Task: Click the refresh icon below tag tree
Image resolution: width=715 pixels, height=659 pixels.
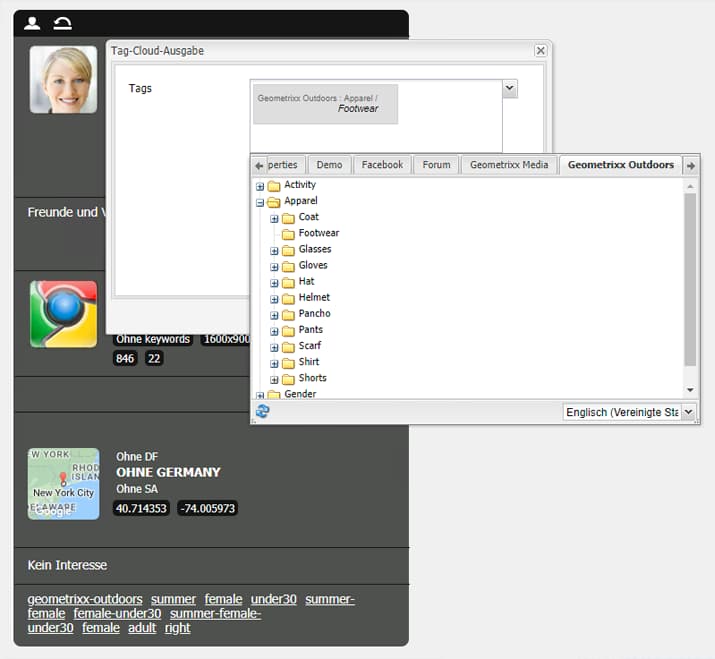Action: tap(262, 411)
